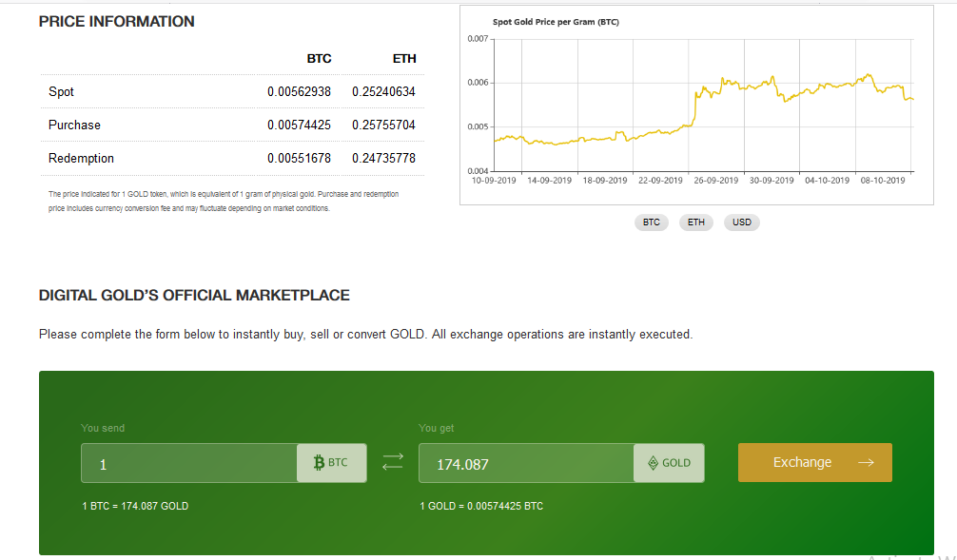Click the You send label

tap(103, 428)
